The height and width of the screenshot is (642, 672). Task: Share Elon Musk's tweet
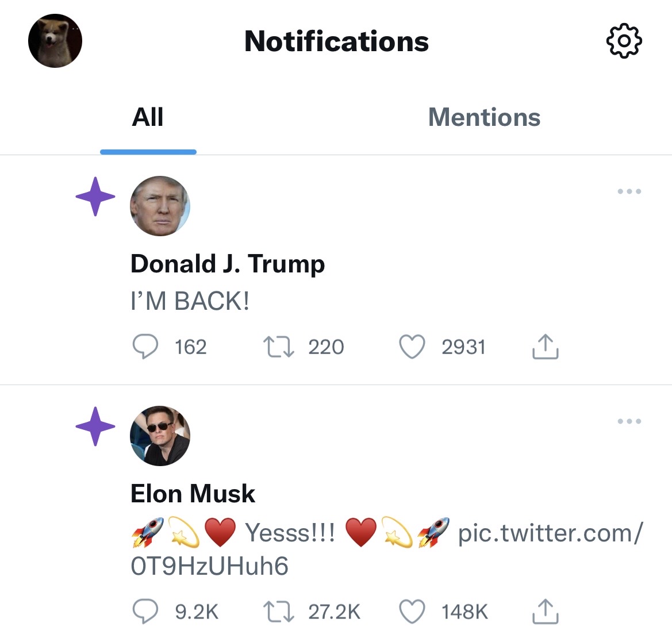pos(545,611)
